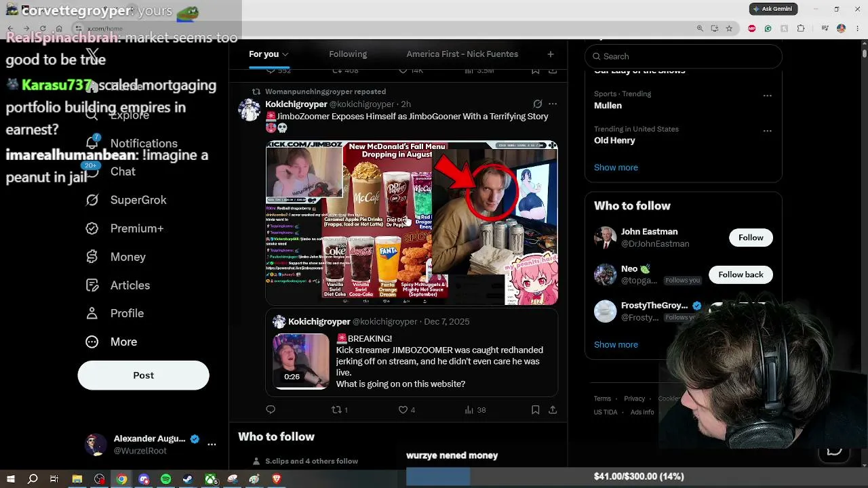Share the JimboZoomer post
Viewport: 868px width, 488px height.
(553, 409)
